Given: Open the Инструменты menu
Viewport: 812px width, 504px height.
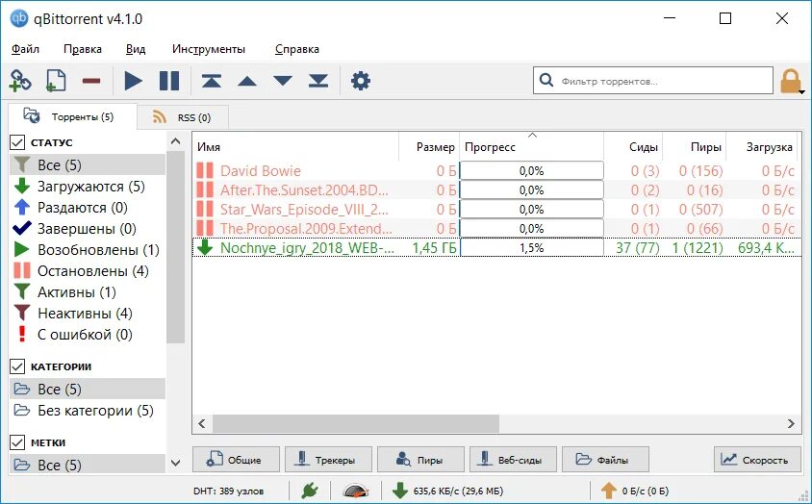Looking at the screenshot, I should [x=209, y=49].
